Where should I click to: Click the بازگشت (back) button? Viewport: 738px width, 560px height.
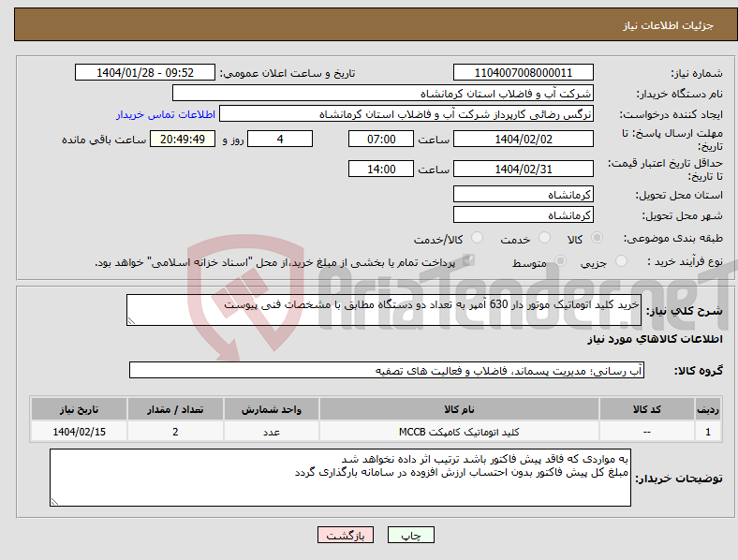[346, 535]
